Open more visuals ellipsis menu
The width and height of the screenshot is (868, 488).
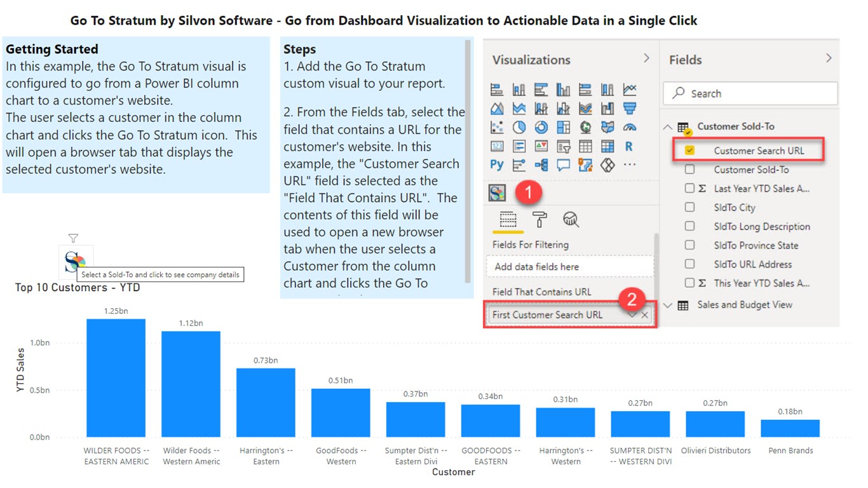click(629, 165)
